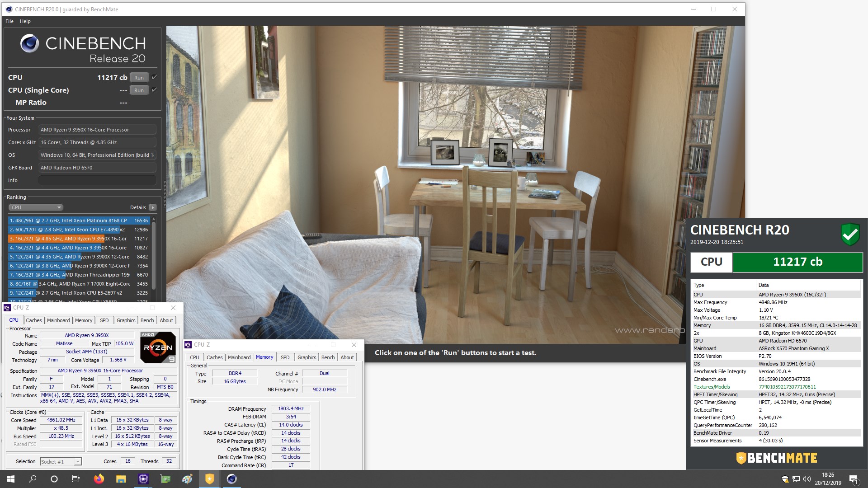Click the Cinebench logo sphere
The image size is (868, 488).
(x=29, y=43)
